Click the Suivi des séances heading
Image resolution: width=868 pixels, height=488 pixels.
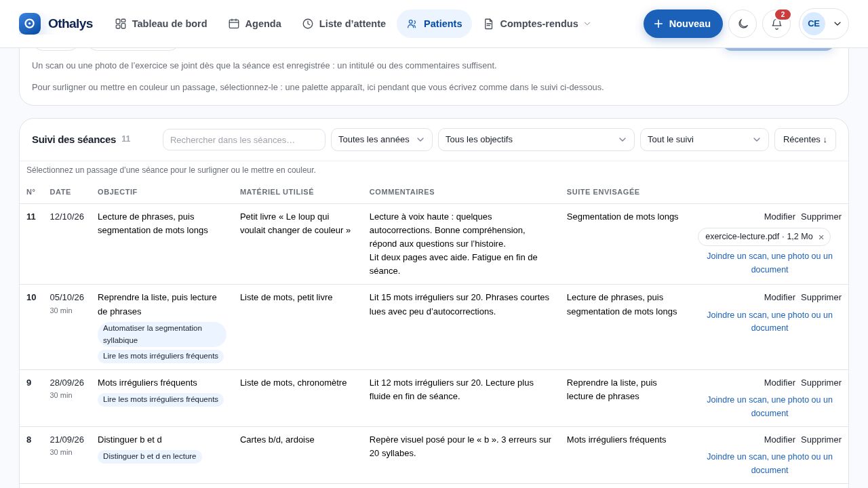tap(74, 140)
